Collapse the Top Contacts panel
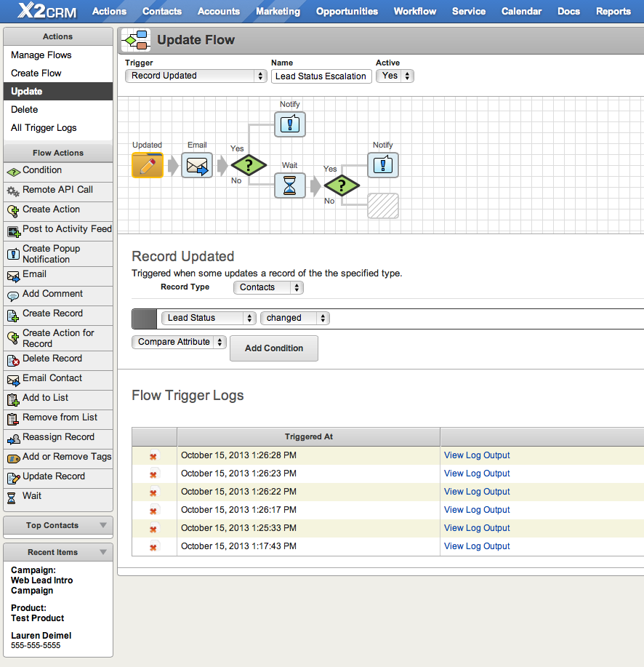 (103, 525)
